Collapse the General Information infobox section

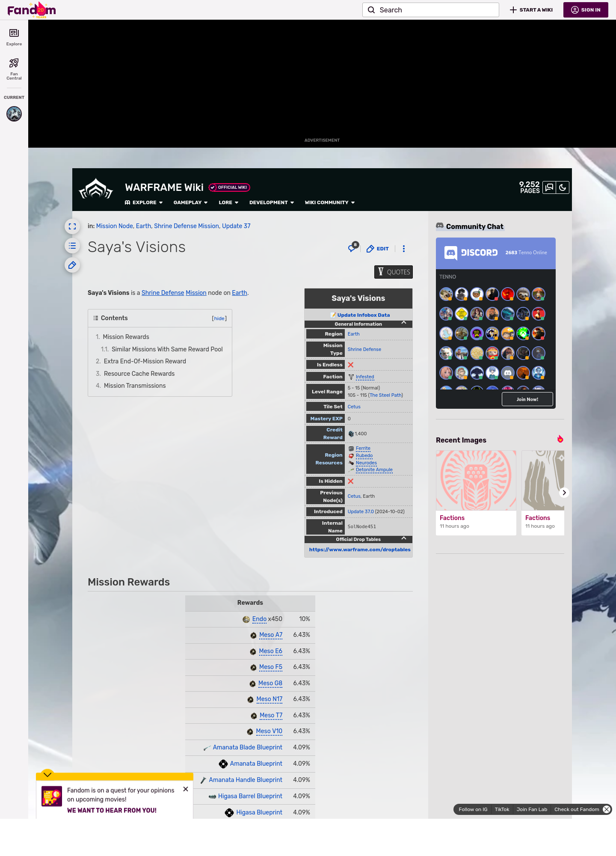coord(403,323)
